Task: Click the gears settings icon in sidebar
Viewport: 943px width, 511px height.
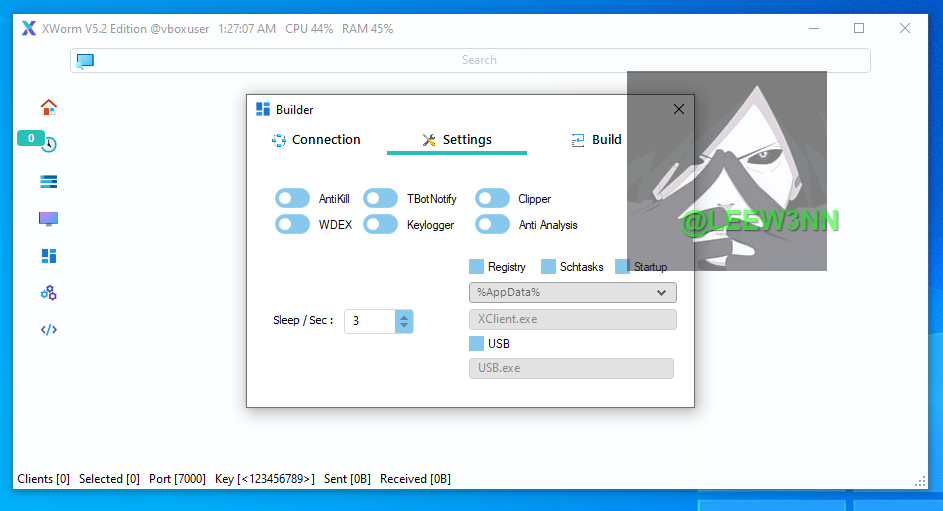Action: click(48, 293)
